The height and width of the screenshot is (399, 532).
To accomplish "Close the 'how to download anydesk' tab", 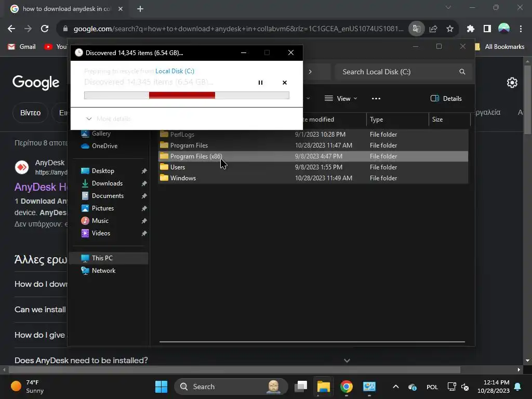I will tap(121, 9).
